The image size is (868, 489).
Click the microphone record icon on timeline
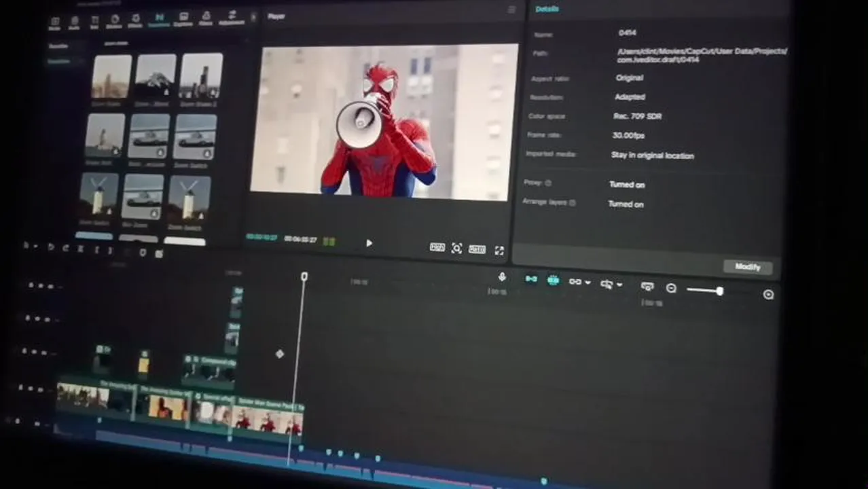(502, 277)
